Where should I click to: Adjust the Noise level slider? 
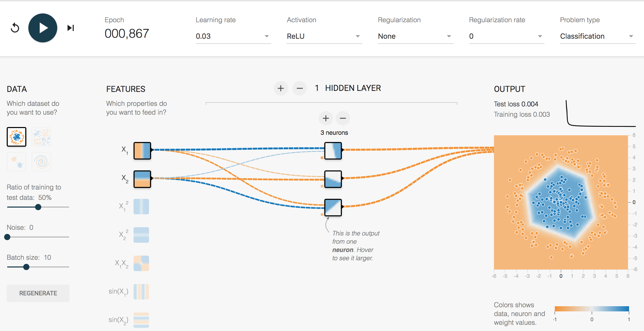click(x=7, y=237)
